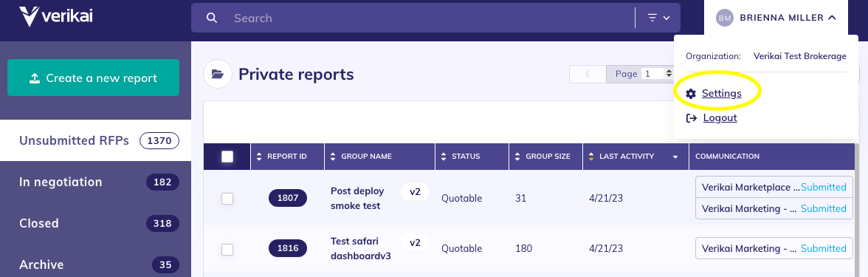Check the box for report 1816
868x277 pixels.
pyautogui.click(x=227, y=250)
